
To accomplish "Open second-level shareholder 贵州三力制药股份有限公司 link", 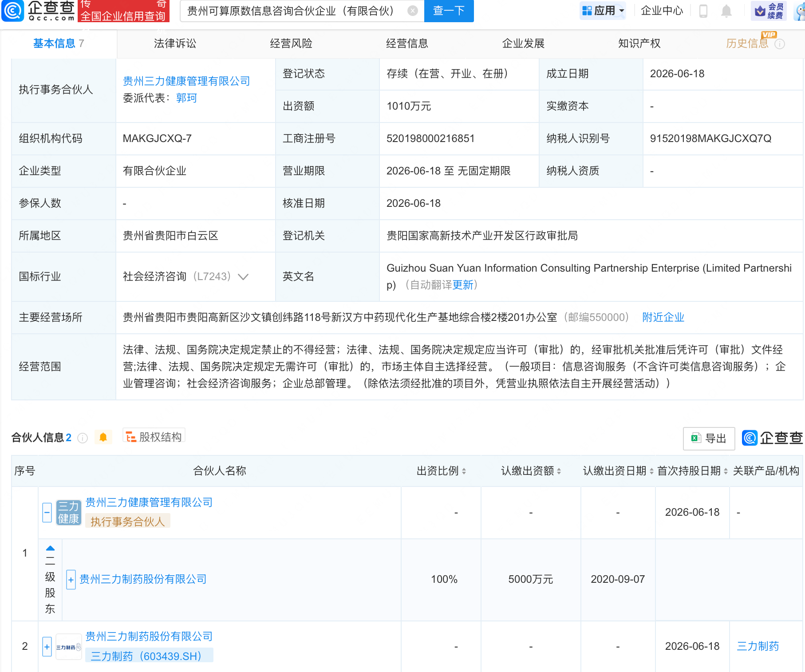I will click(143, 579).
